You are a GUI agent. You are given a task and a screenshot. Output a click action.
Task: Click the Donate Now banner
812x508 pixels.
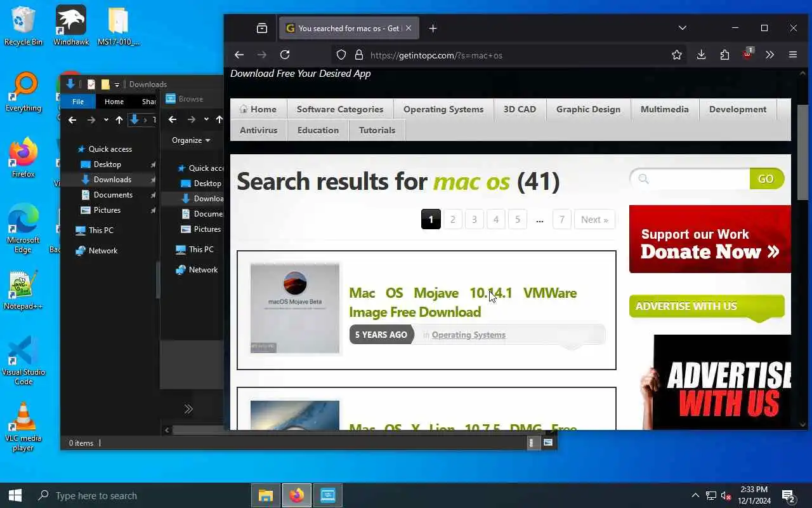point(710,239)
